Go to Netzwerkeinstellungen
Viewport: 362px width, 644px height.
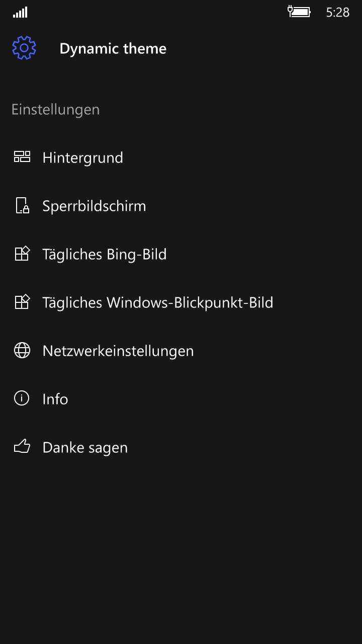[118, 351]
